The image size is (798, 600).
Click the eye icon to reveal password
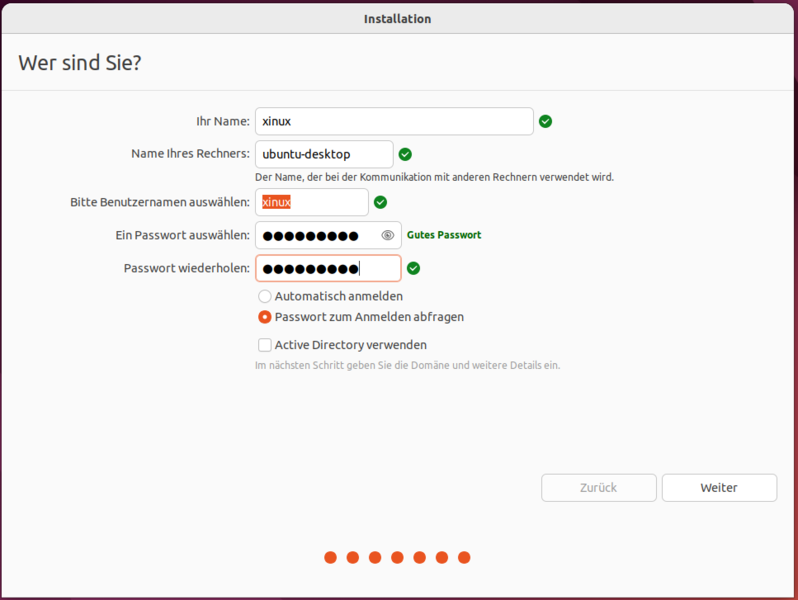[x=388, y=236]
